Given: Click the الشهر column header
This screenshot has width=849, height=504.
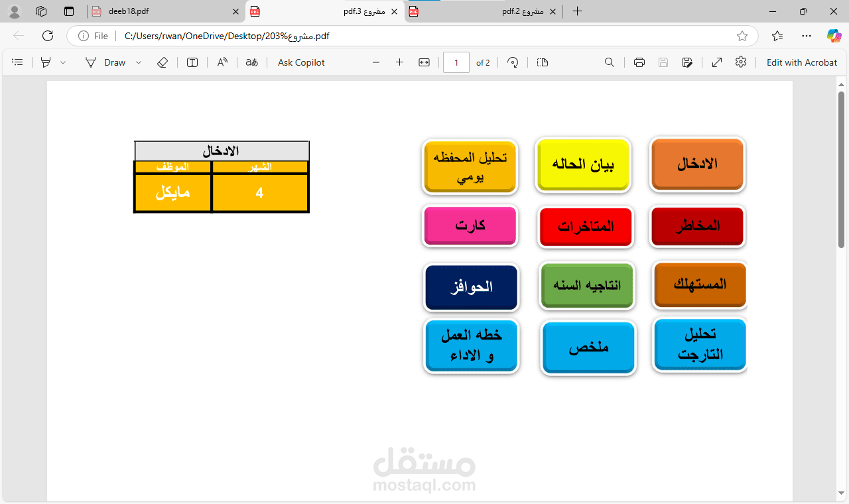Looking at the screenshot, I should 260,167.
